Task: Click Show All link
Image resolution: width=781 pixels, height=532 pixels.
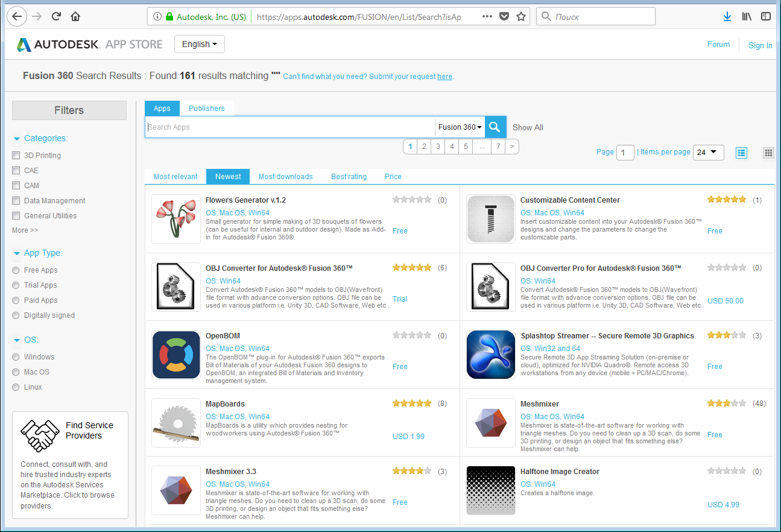Action: click(x=528, y=127)
